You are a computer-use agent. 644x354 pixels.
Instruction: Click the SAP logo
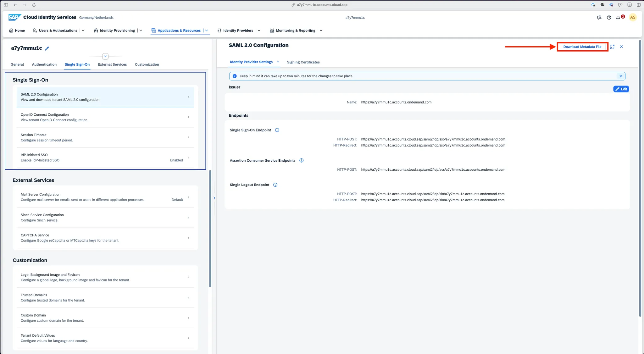coord(14,17)
